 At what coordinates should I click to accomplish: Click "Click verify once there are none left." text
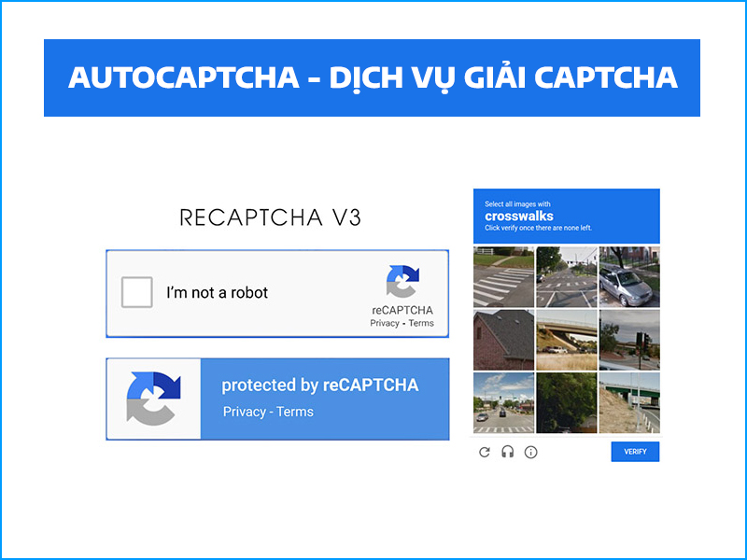pyautogui.click(x=539, y=228)
